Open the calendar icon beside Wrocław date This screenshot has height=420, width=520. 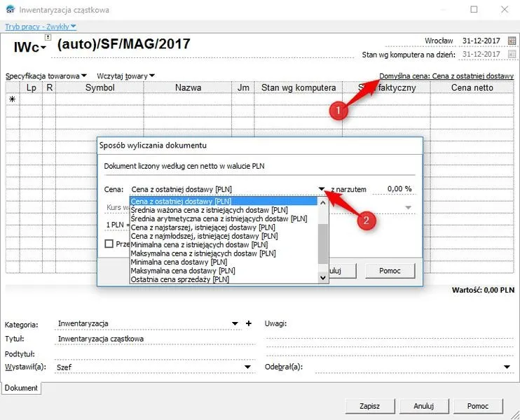(x=512, y=41)
